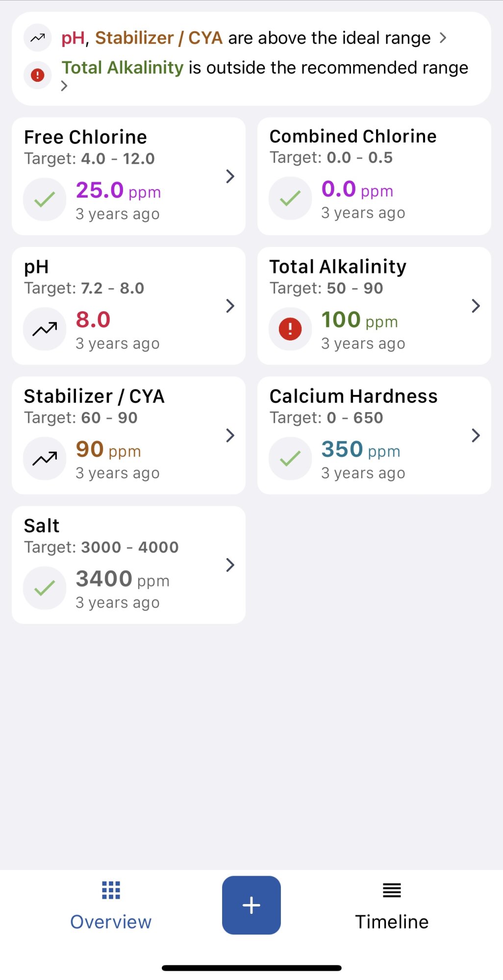Switch to the Timeline tab
This screenshot has height=980, width=503.
point(392,906)
